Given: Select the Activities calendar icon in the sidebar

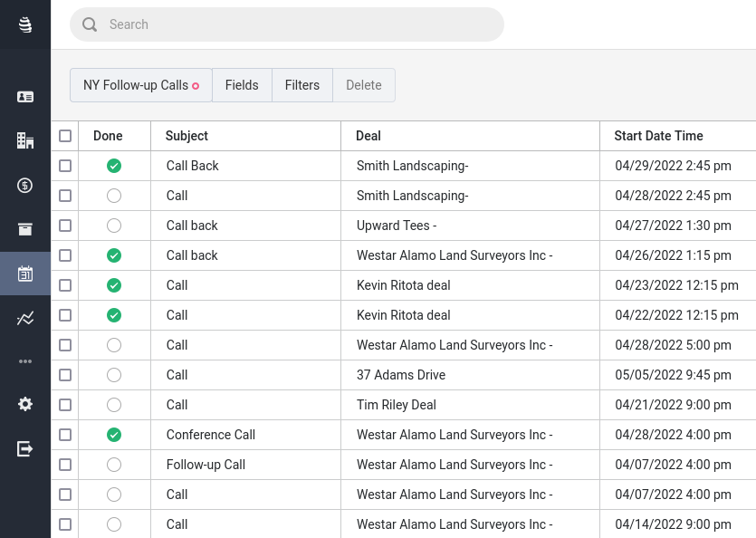Looking at the screenshot, I should [x=25, y=274].
